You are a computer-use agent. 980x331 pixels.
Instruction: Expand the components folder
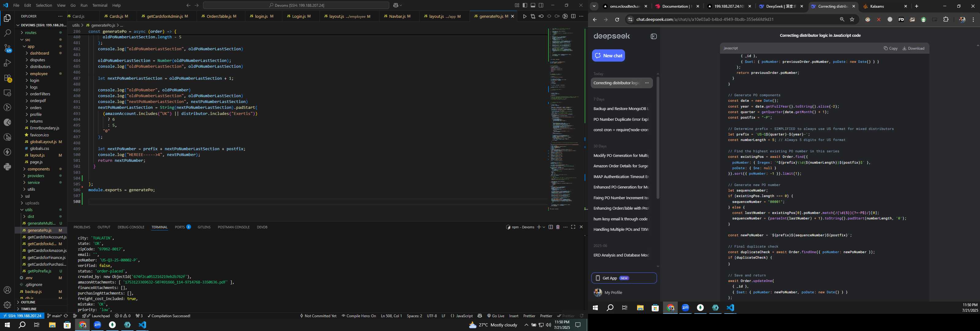38,169
